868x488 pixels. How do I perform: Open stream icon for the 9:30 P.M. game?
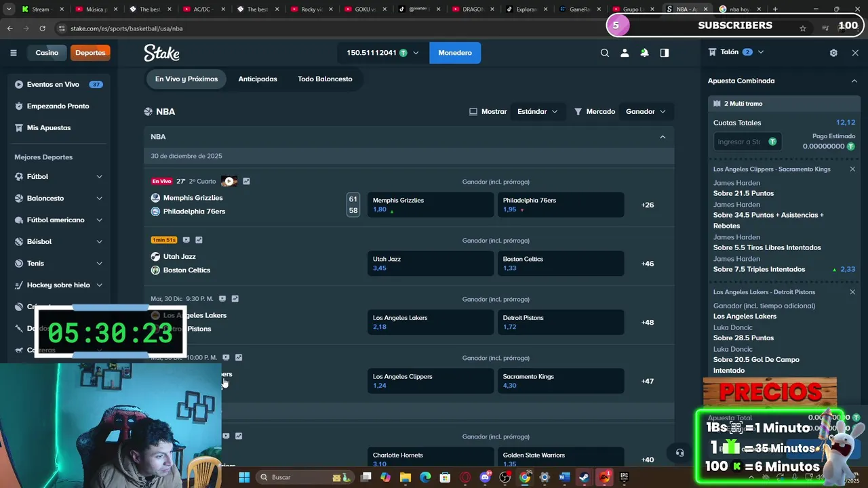(222, 299)
